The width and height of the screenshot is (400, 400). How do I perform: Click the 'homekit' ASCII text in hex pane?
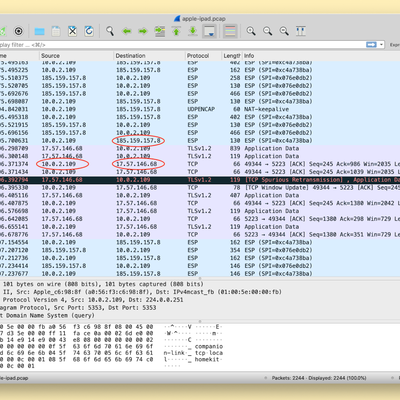[207, 359]
